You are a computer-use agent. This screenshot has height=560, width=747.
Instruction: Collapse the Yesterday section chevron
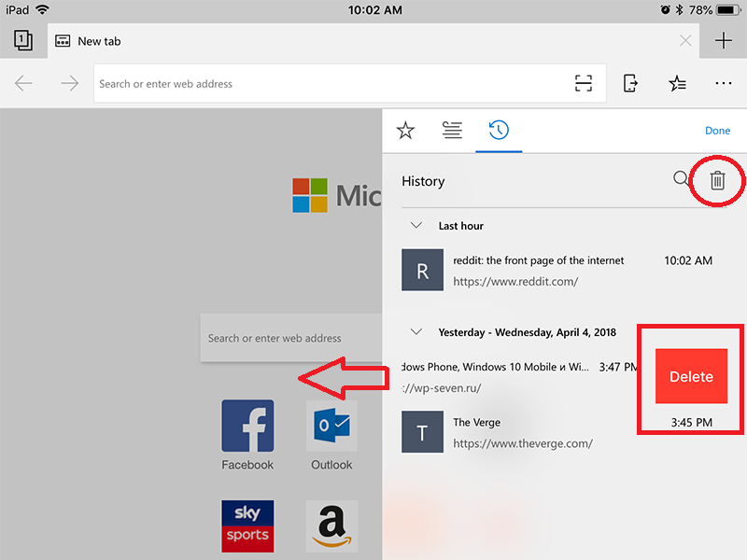coord(416,332)
